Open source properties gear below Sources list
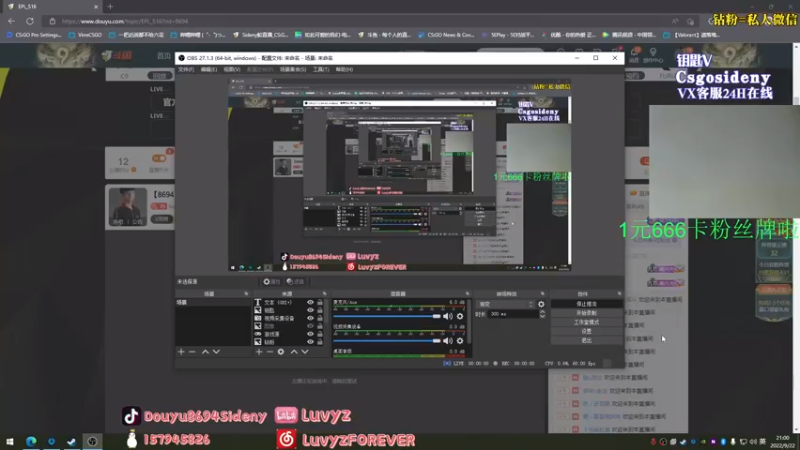The width and height of the screenshot is (800, 450). coord(281,352)
